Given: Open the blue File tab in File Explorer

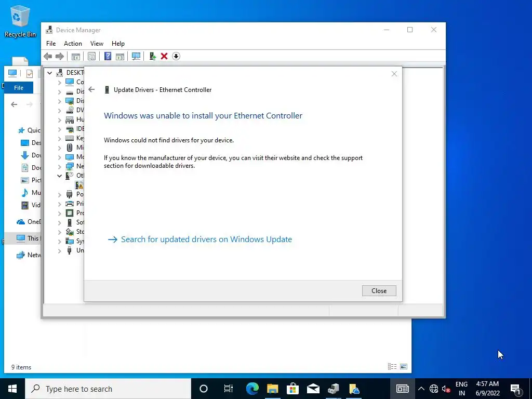Looking at the screenshot, I should point(19,87).
